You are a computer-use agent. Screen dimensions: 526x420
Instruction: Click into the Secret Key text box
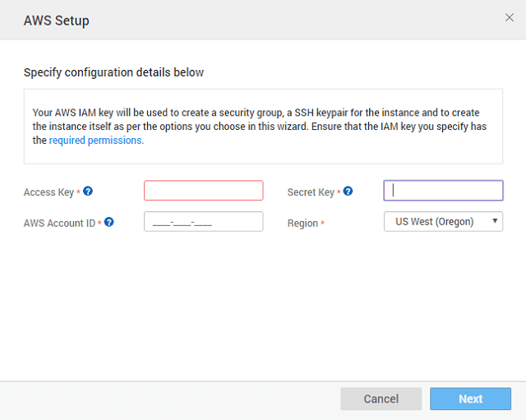[443, 191]
